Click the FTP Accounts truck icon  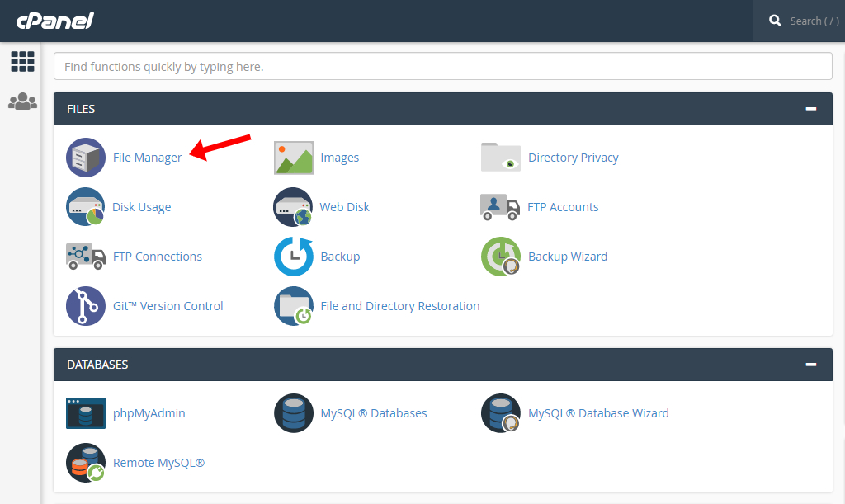tap(500, 207)
